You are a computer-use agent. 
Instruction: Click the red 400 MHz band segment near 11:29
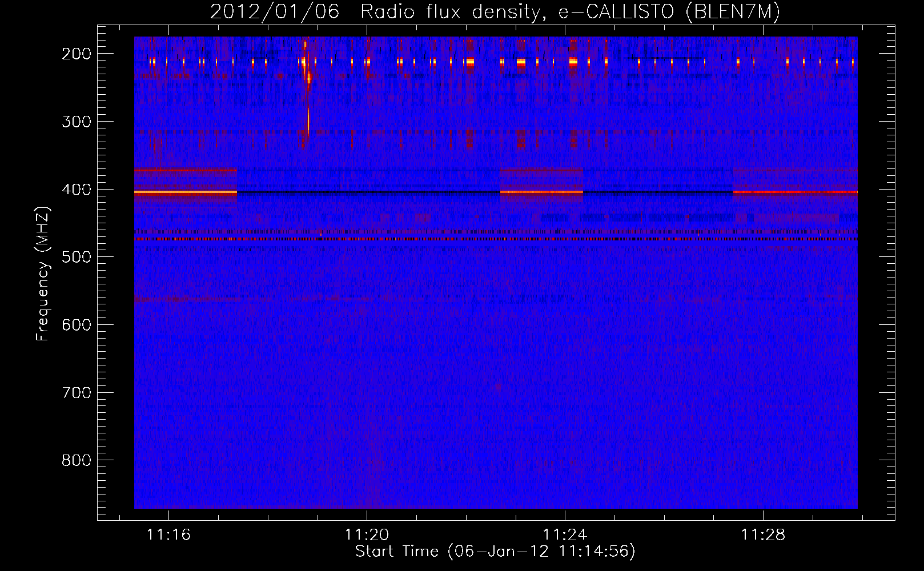click(796, 192)
